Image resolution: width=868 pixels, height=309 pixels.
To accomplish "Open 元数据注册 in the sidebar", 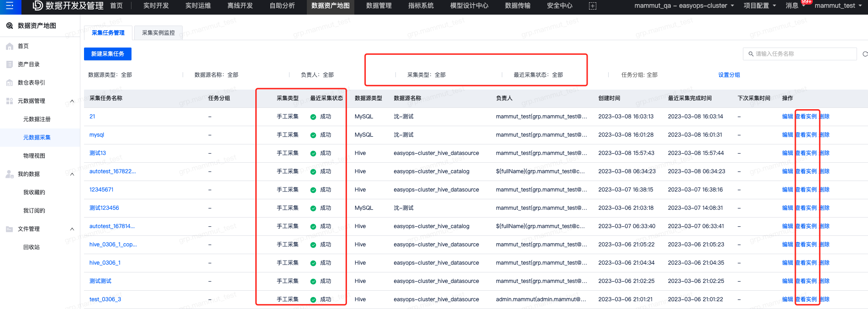I will click(37, 119).
